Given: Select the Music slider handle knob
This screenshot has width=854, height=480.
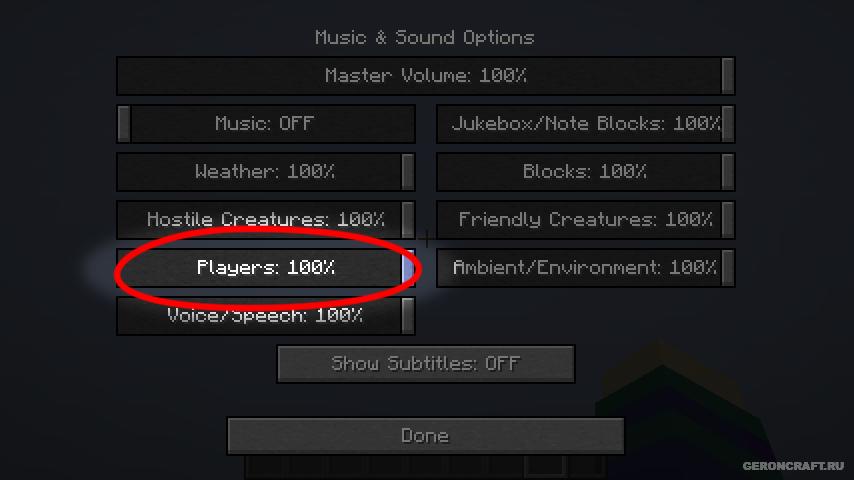Looking at the screenshot, I should (124, 124).
